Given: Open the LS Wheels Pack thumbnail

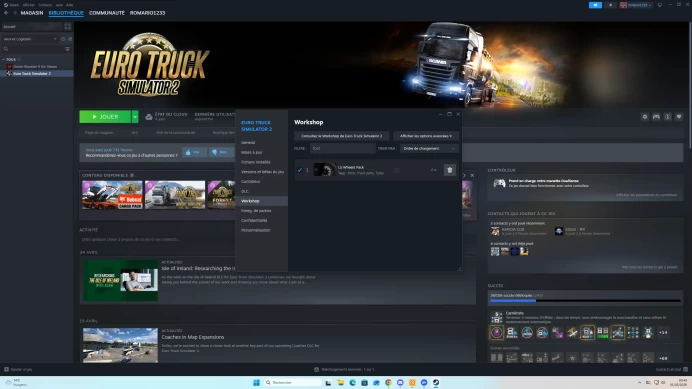Looking at the screenshot, I should tap(324, 170).
